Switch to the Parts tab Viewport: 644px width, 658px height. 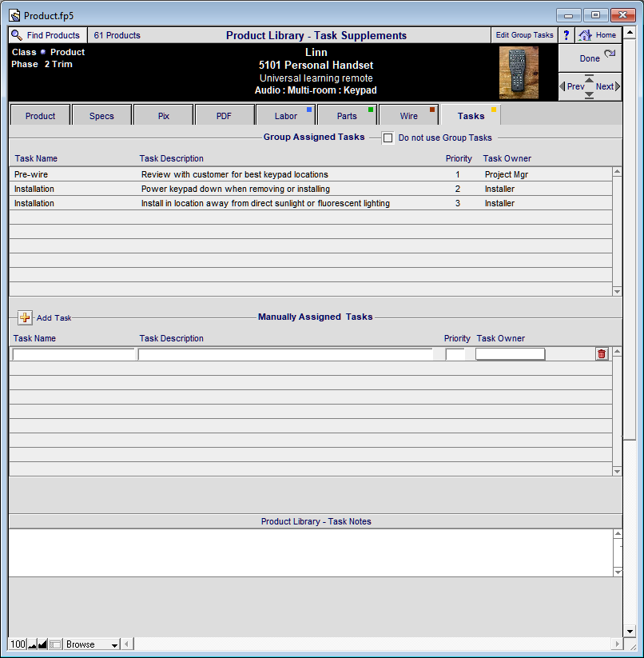coord(347,116)
